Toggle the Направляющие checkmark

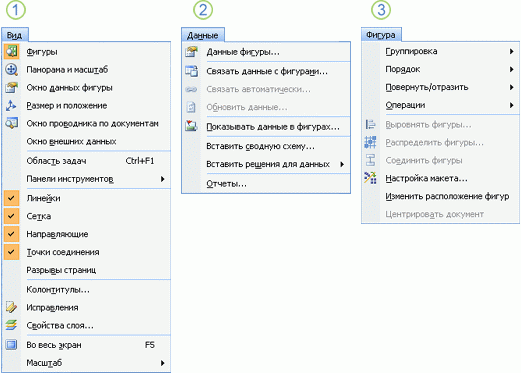click(x=11, y=234)
